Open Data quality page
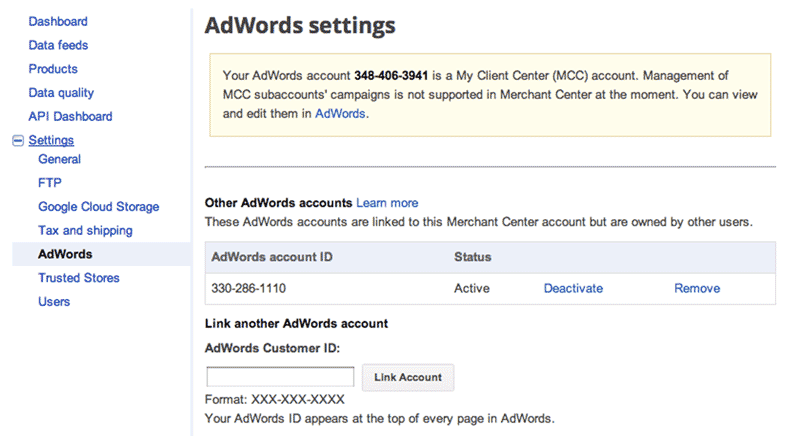The height and width of the screenshot is (436, 800). (61, 93)
